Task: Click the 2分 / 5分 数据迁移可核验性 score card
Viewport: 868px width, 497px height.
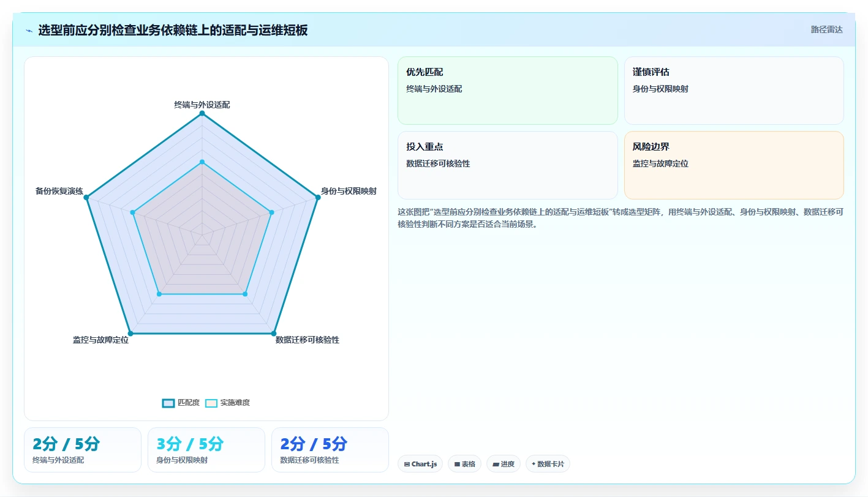Action: [330, 450]
